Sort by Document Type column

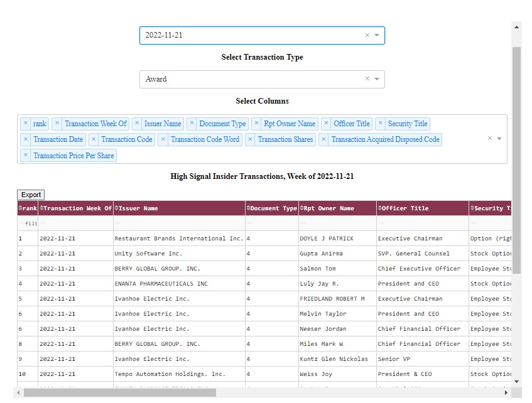click(247, 208)
